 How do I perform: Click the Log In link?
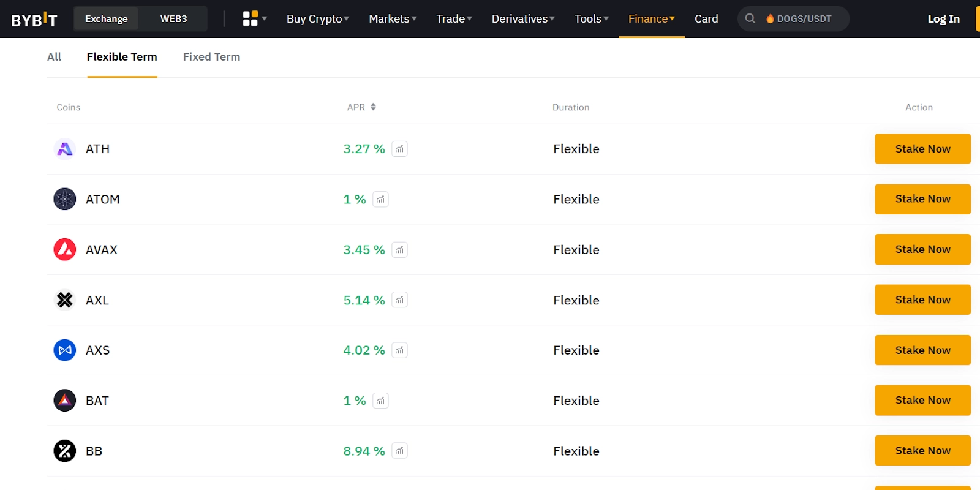(943, 19)
